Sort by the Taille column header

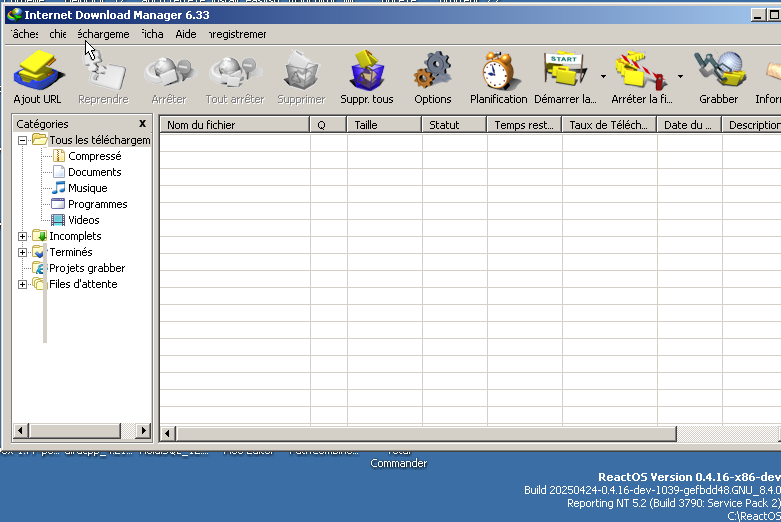point(385,125)
